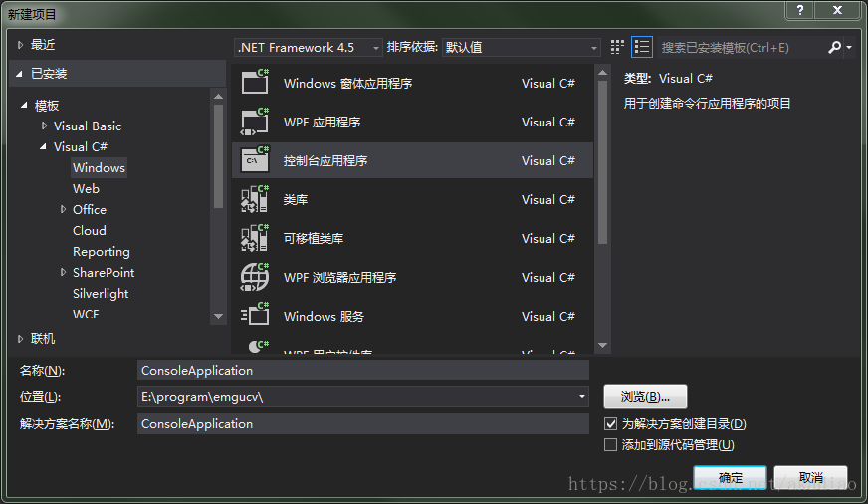
Task: Select the Reporting tree item
Action: click(102, 251)
